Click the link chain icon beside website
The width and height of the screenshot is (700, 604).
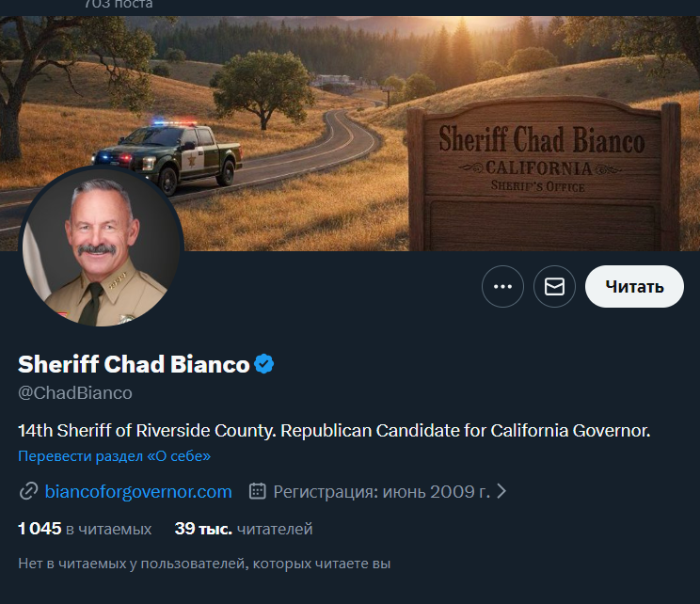click(28, 491)
